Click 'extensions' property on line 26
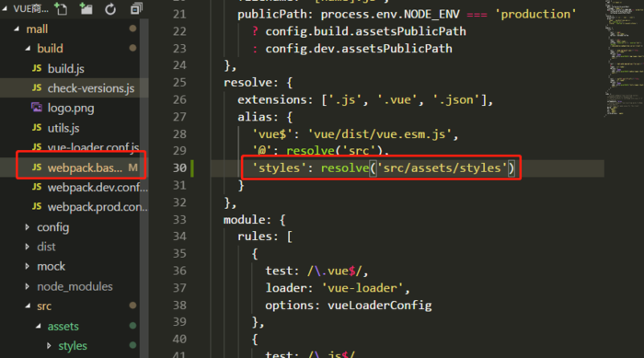Image resolution: width=644 pixels, height=358 pixels. coord(272,100)
